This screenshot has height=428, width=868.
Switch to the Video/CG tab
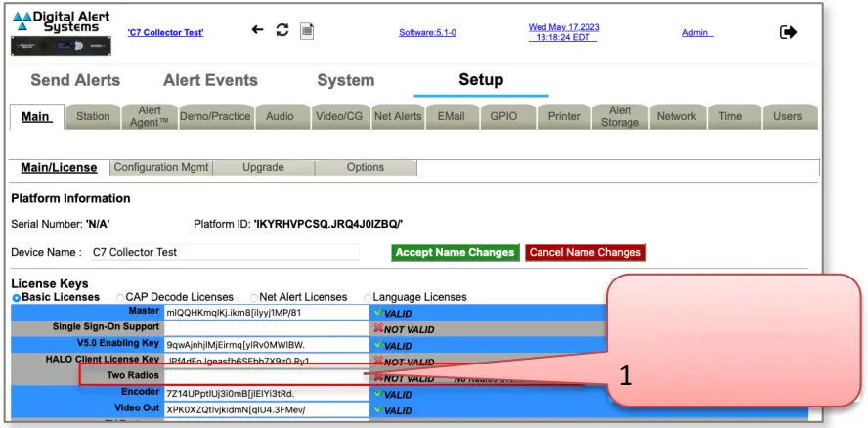click(339, 117)
